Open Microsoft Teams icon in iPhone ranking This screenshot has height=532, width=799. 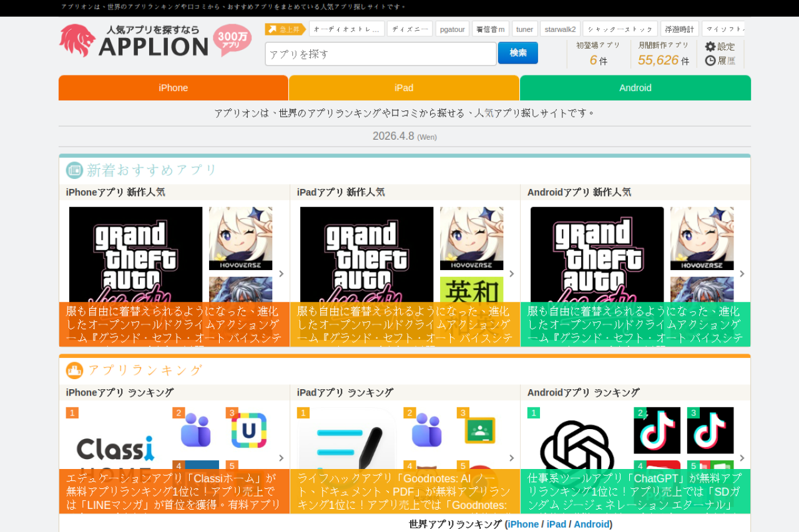[x=195, y=430]
